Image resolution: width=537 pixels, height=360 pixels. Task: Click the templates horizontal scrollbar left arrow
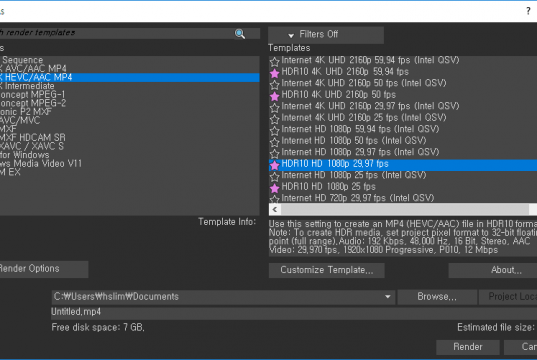275,209
